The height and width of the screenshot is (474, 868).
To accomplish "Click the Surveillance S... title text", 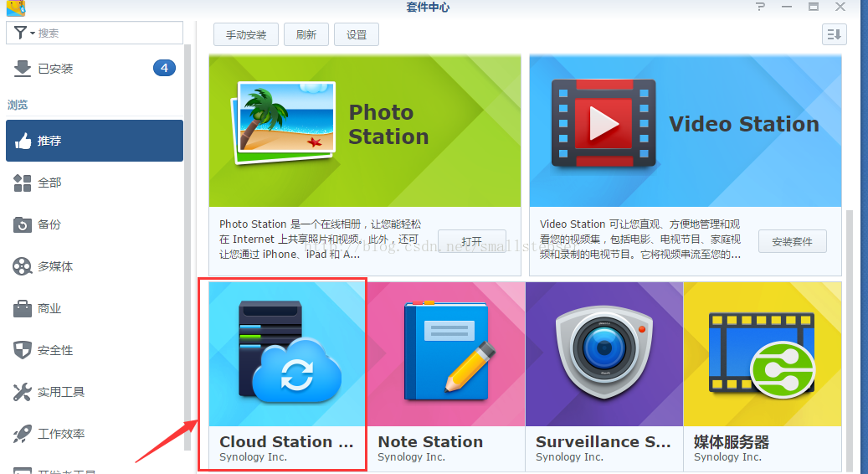I will pyautogui.click(x=603, y=442).
